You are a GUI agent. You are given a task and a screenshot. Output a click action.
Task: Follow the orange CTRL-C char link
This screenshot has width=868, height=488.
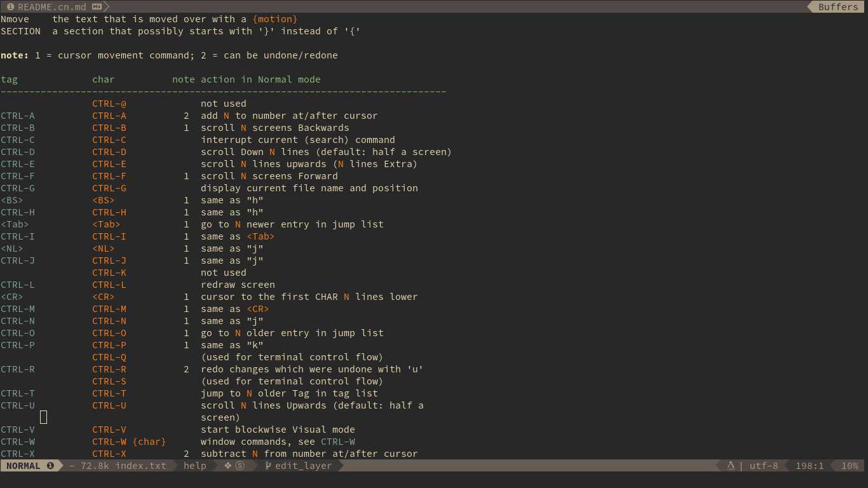109,140
